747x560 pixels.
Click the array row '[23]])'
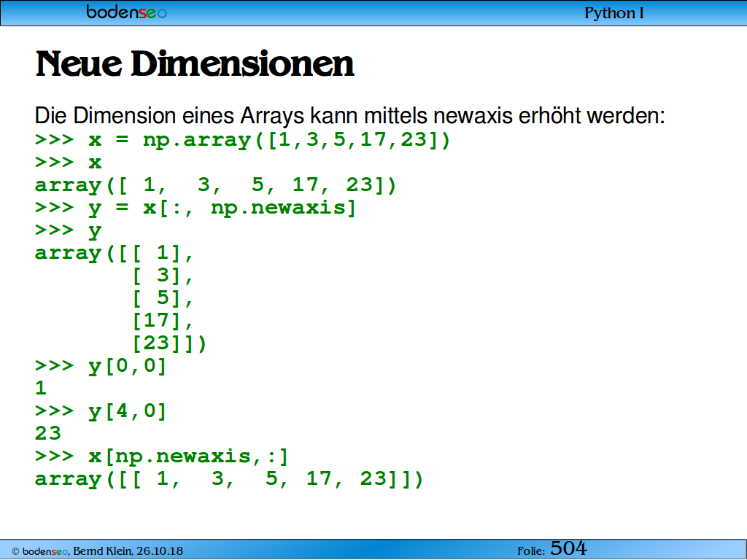[x=169, y=343]
